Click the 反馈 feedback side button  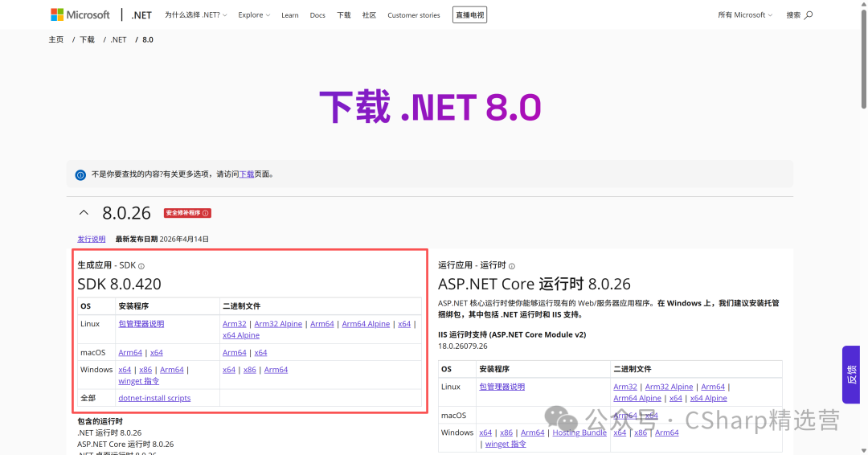click(x=851, y=375)
